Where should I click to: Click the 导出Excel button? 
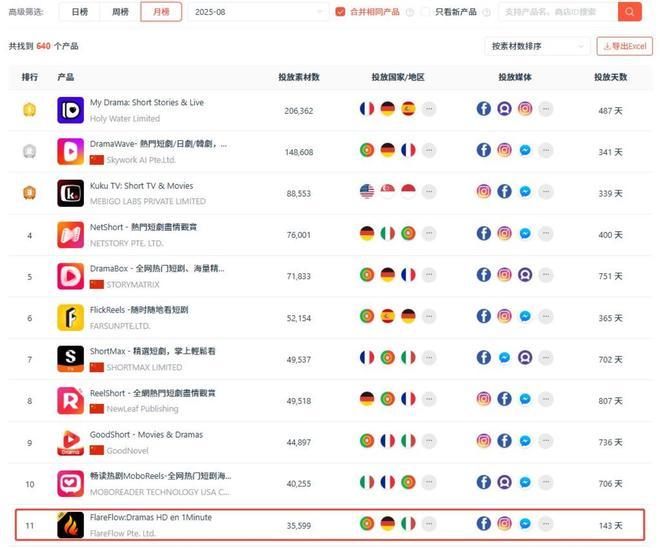pos(625,46)
